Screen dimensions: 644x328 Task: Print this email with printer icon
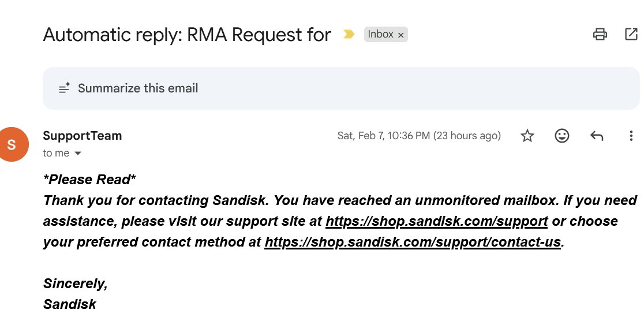pyautogui.click(x=600, y=34)
